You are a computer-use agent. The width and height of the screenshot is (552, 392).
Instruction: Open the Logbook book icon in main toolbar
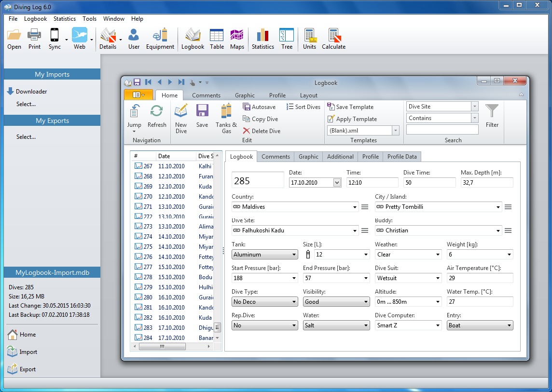(193, 35)
